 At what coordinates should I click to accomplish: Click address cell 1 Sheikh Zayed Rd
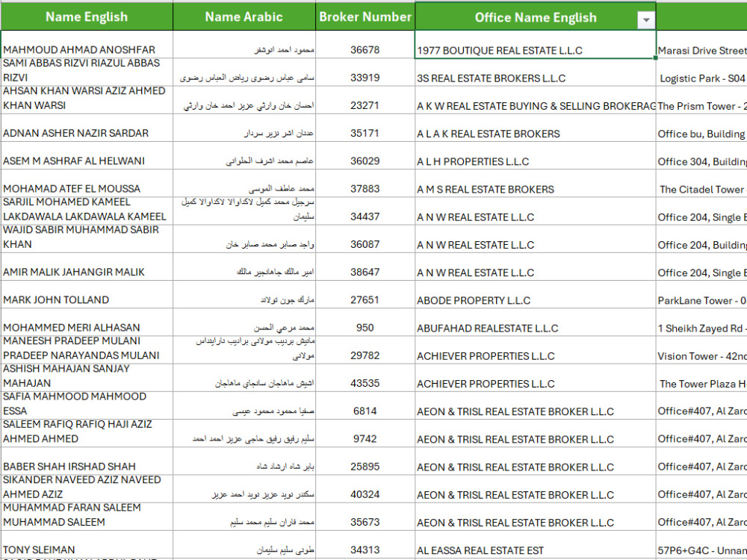[701, 323]
